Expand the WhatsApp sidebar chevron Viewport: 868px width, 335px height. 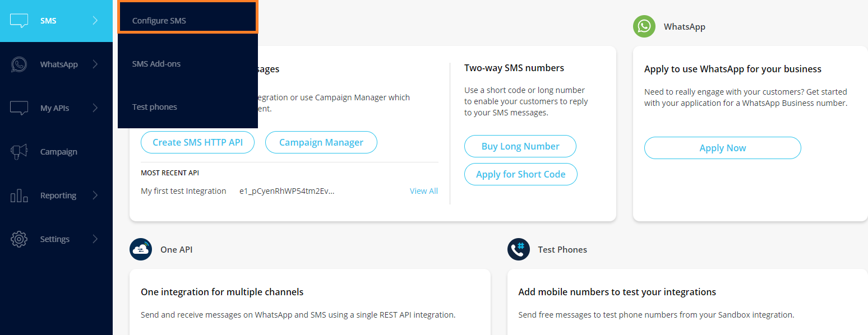95,64
